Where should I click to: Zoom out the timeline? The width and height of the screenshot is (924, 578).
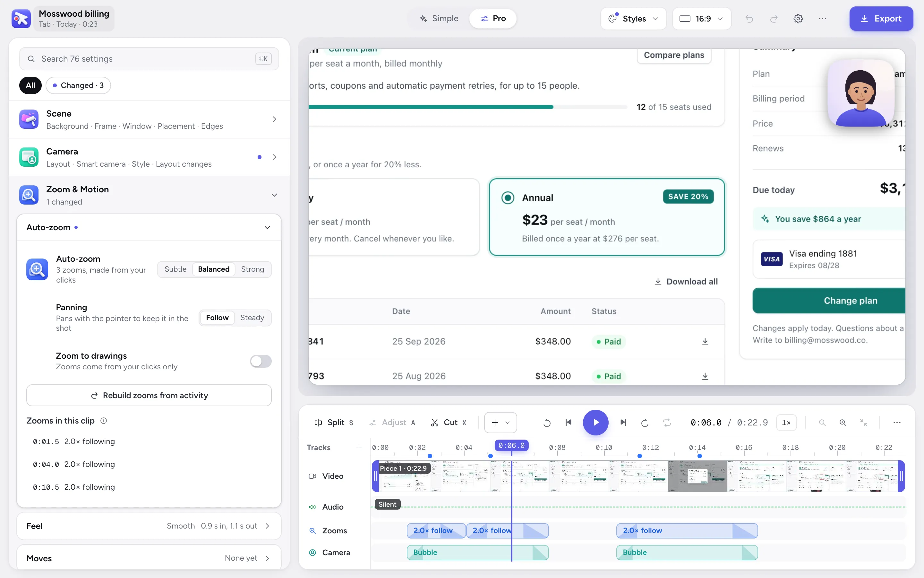pos(822,422)
